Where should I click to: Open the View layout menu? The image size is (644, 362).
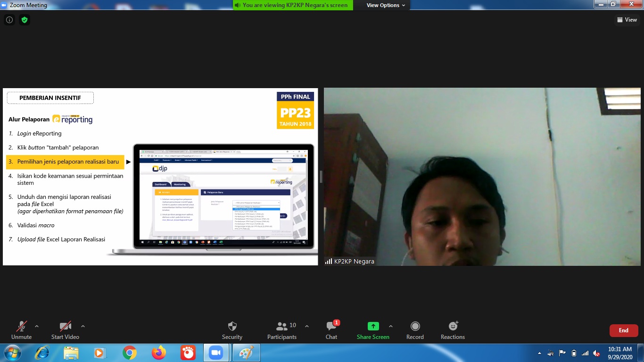coord(627,20)
